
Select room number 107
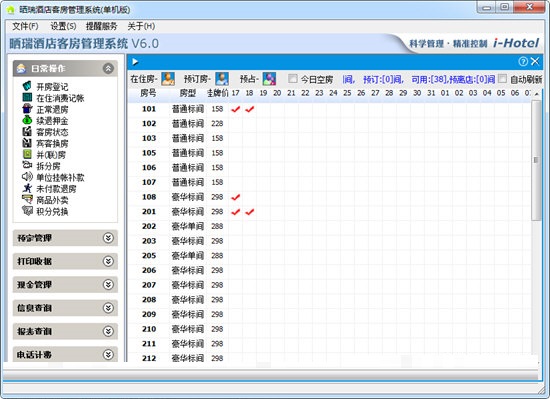pyautogui.click(x=149, y=182)
